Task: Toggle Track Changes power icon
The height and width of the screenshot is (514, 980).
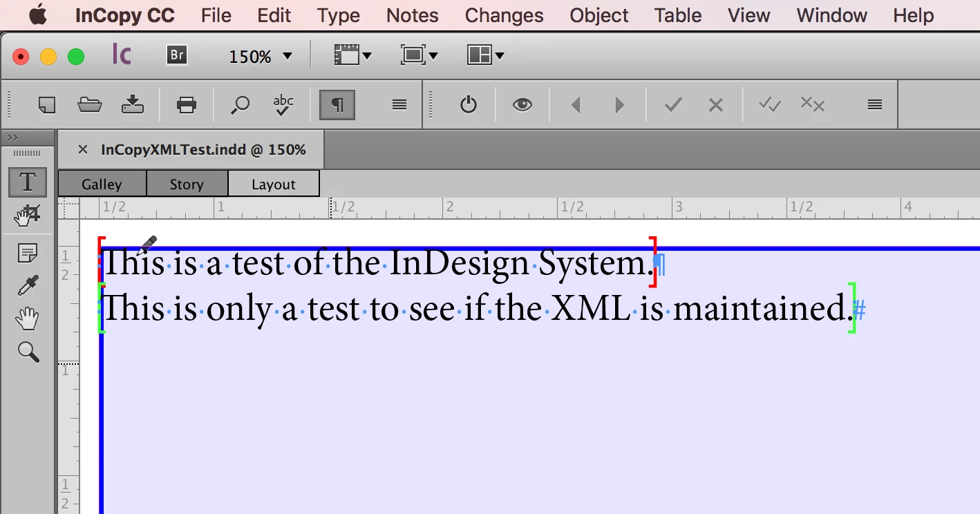Action: (x=469, y=104)
